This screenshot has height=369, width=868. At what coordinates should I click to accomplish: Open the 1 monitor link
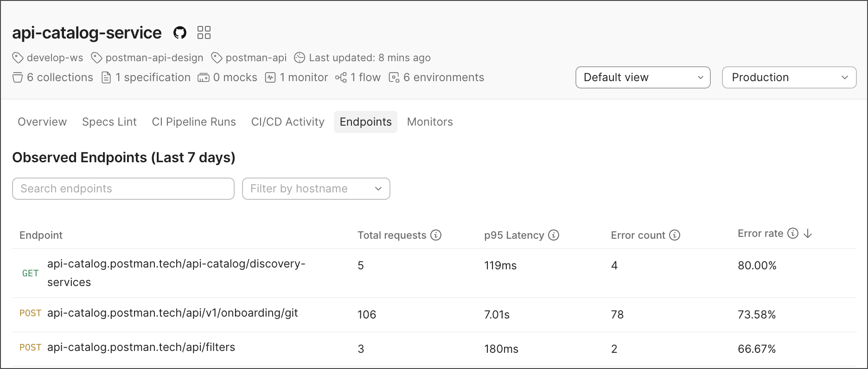(304, 77)
